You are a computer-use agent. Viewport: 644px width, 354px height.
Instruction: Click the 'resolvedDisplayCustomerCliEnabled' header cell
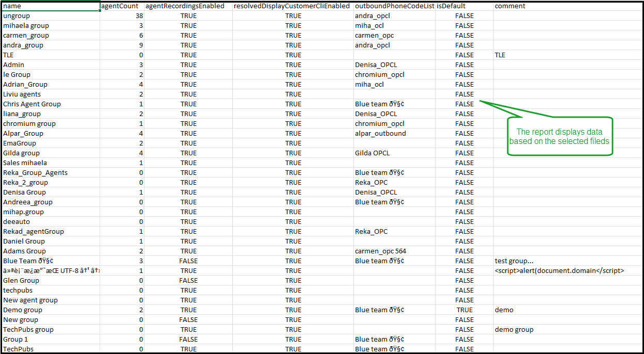[x=293, y=6]
